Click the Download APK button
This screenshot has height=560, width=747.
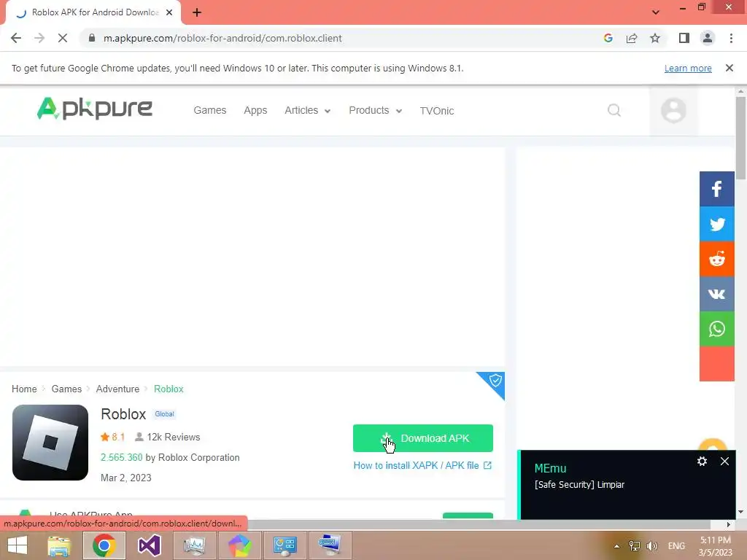(422, 438)
